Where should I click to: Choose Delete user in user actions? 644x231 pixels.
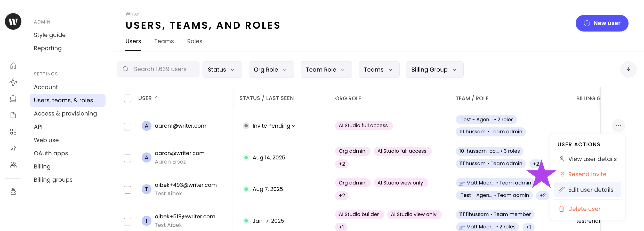[587, 209]
